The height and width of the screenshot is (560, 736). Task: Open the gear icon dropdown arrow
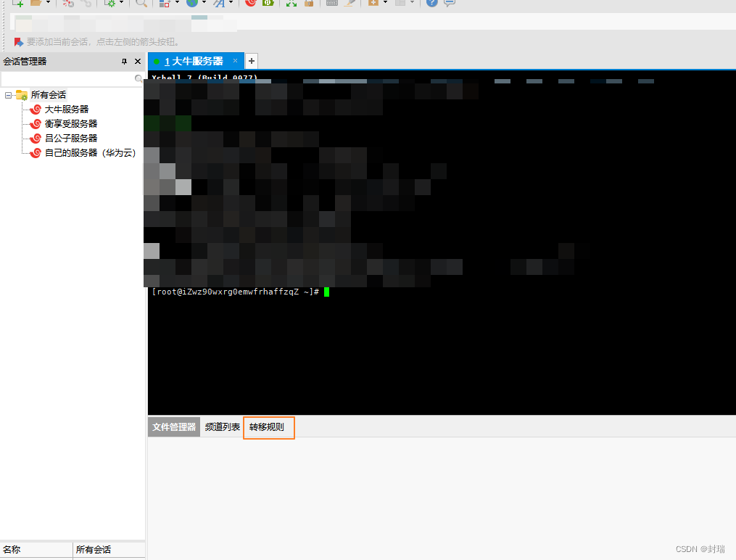(x=120, y=4)
